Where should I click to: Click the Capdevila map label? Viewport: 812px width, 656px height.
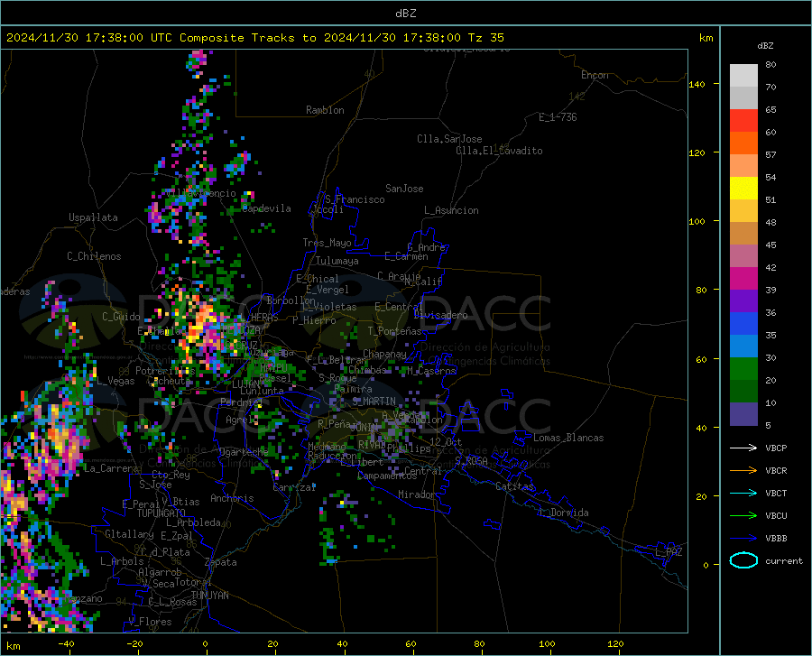[x=266, y=208]
